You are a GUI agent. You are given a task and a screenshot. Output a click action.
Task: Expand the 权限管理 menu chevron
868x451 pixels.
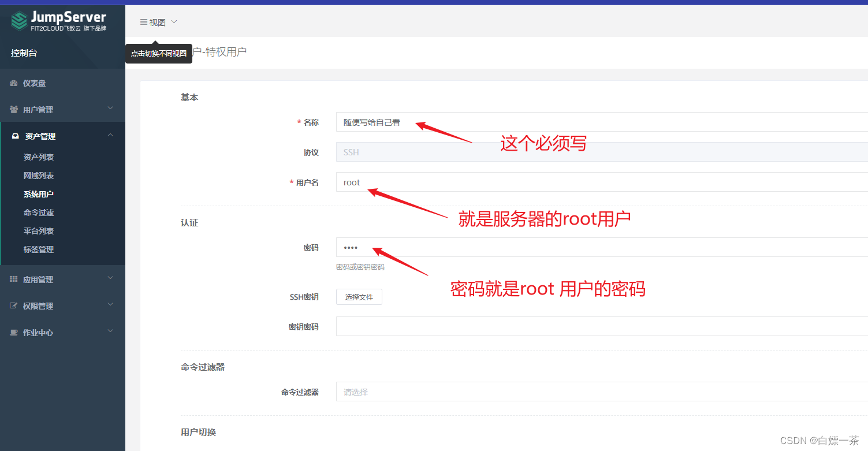tap(110, 304)
